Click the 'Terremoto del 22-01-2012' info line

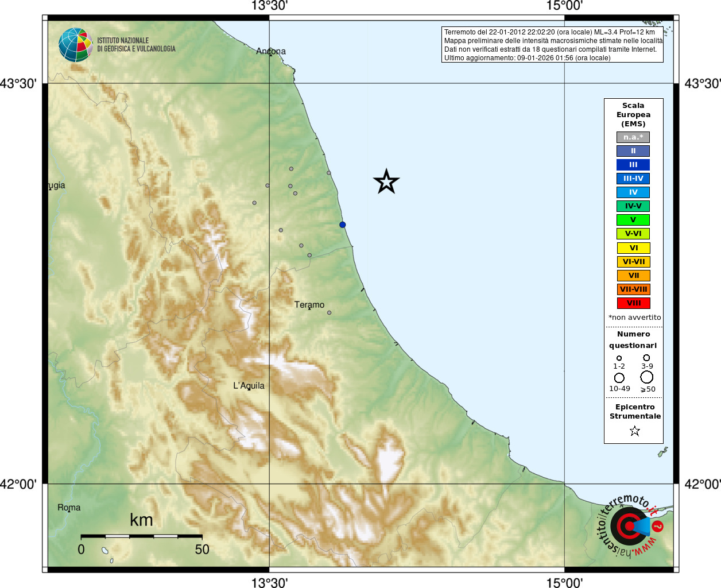pos(549,32)
